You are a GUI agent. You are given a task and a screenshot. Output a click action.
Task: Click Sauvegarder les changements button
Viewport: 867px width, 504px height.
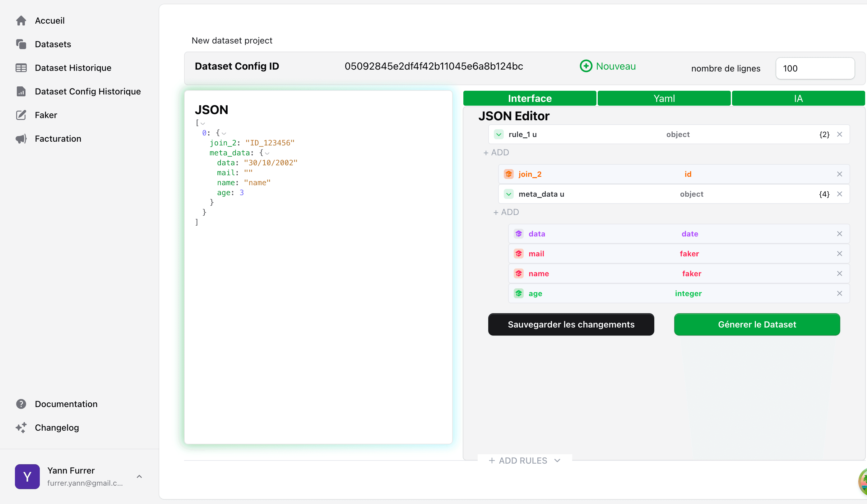click(571, 324)
